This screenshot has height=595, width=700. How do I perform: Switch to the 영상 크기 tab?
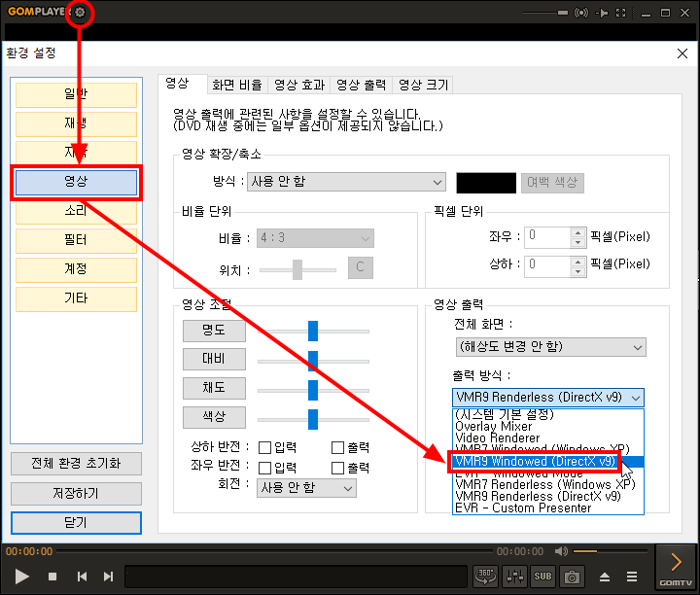click(x=423, y=85)
